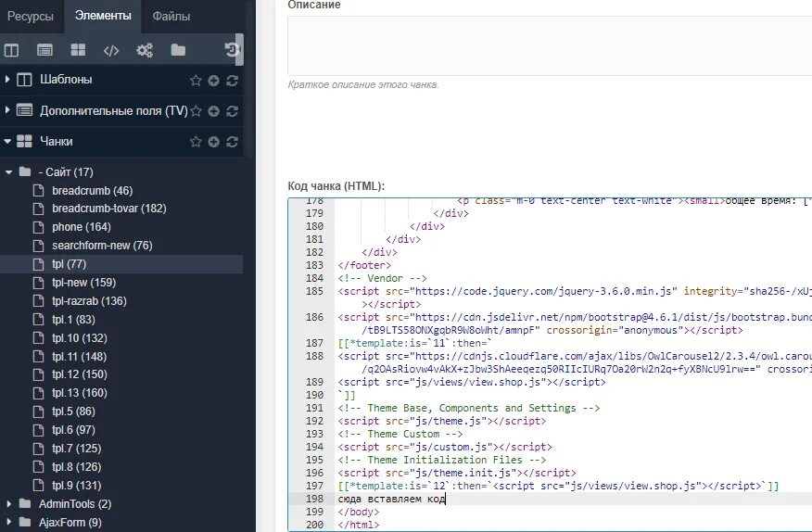Image resolution: width=812 pixels, height=532 pixels.
Task: Expand the Дополнительные поля (TV) section
Action: [6, 110]
